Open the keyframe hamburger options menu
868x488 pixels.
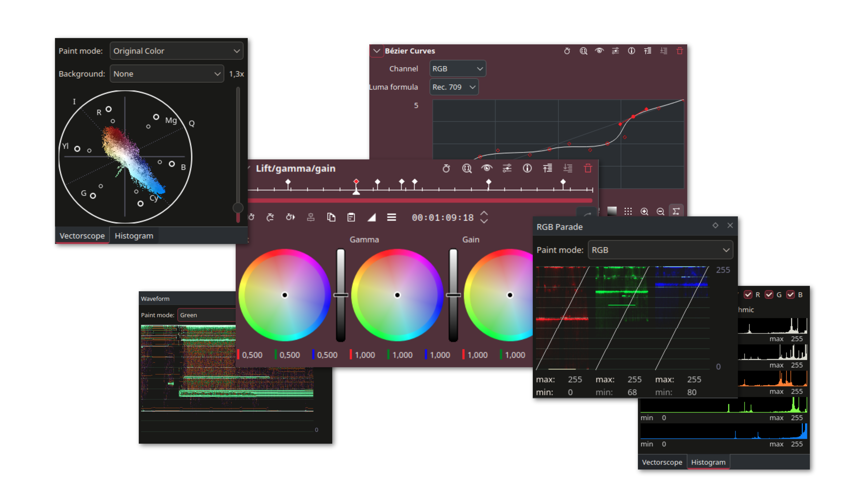[392, 218]
